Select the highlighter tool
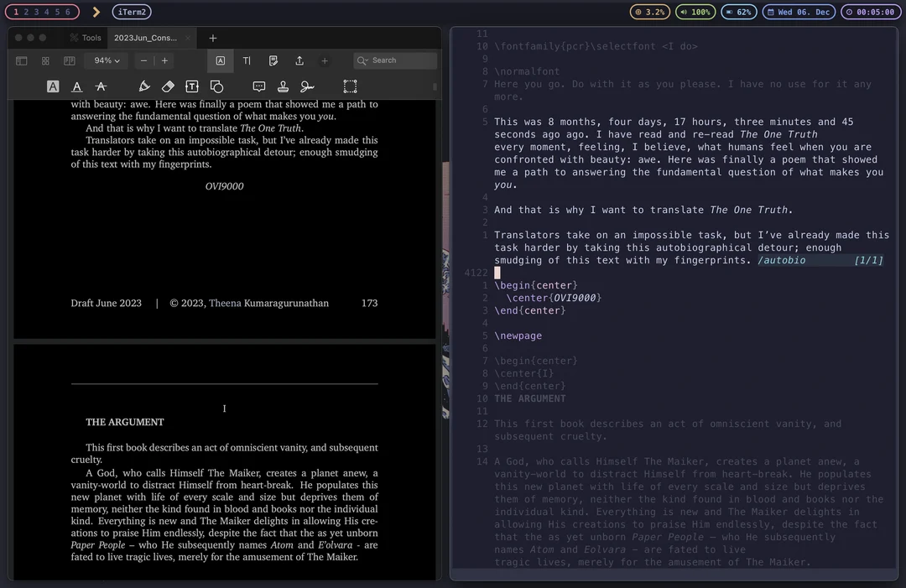 coord(53,86)
